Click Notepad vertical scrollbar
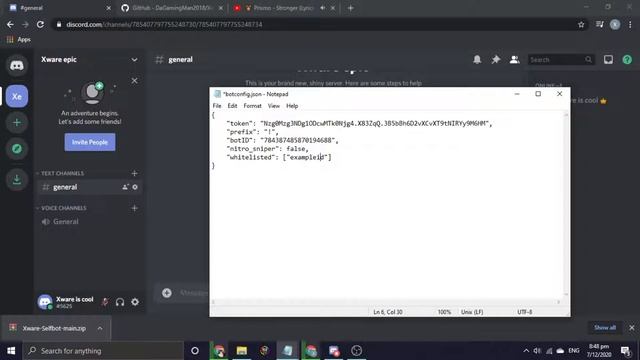The width and height of the screenshot is (640, 360). (566, 204)
